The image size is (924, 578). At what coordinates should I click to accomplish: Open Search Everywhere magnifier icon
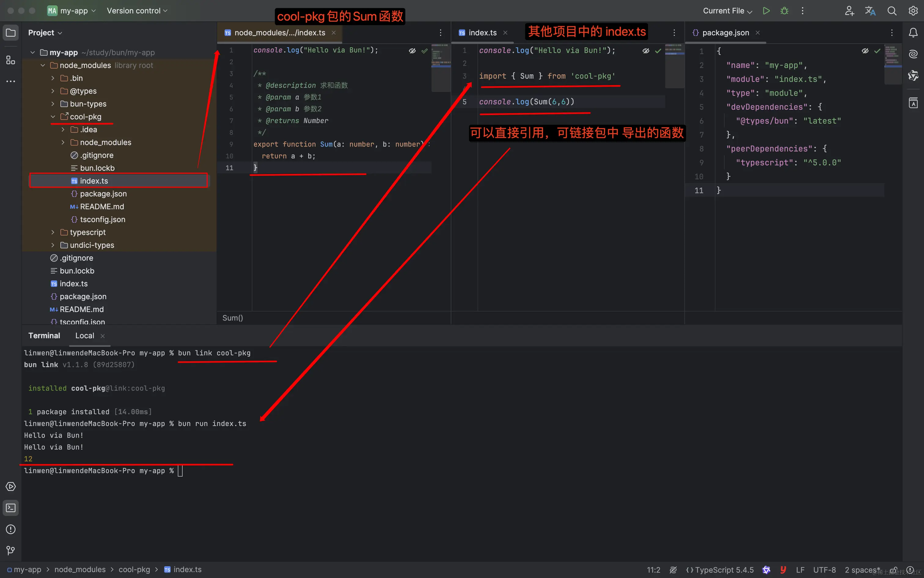[892, 11]
